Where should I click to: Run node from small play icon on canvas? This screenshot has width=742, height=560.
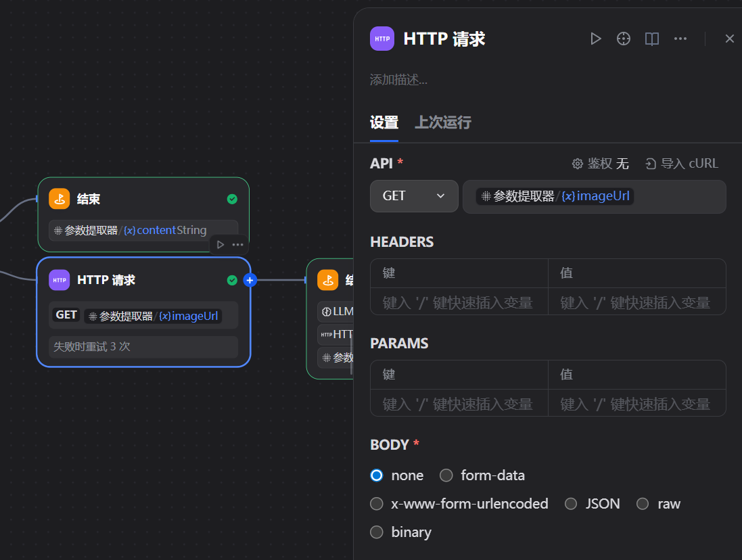(221, 244)
